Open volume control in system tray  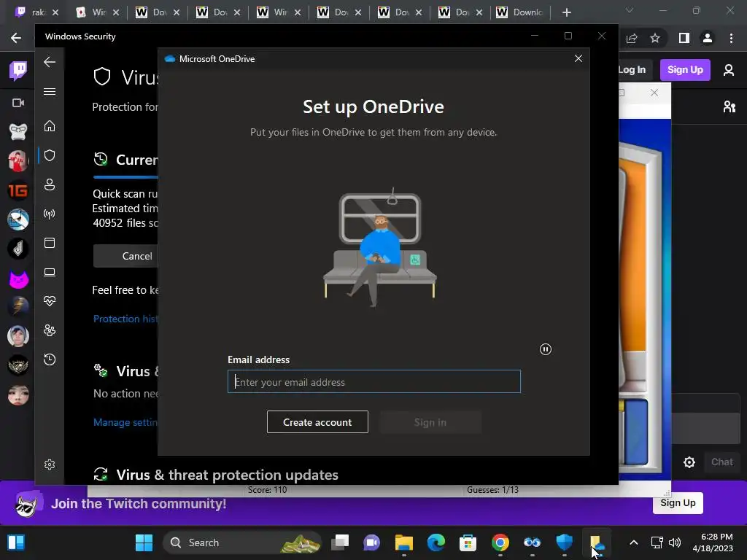click(675, 542)
